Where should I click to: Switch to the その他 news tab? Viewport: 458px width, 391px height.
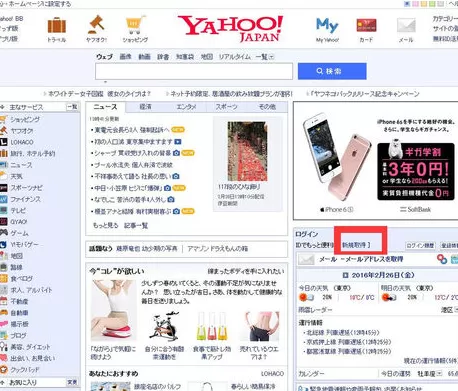click(267, 107)
